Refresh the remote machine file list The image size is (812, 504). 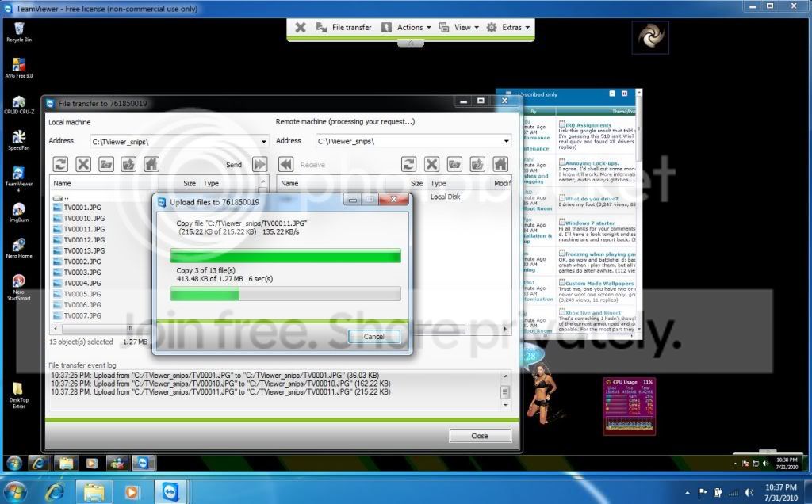pyautogui.click(x=409, y=165)
